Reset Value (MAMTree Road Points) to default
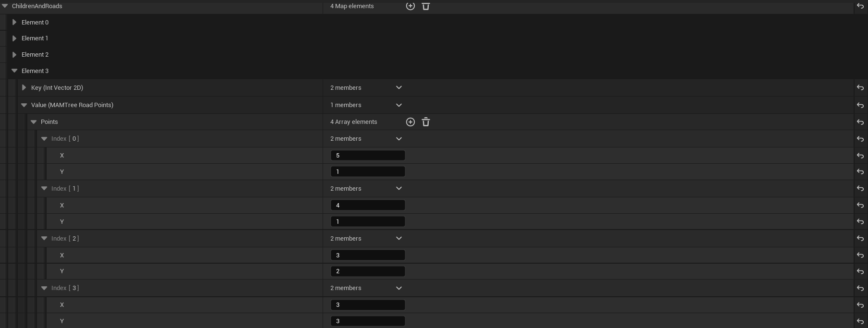Viewport: 868px width, 328px height. pyautogui.click(x=860, y=105)
